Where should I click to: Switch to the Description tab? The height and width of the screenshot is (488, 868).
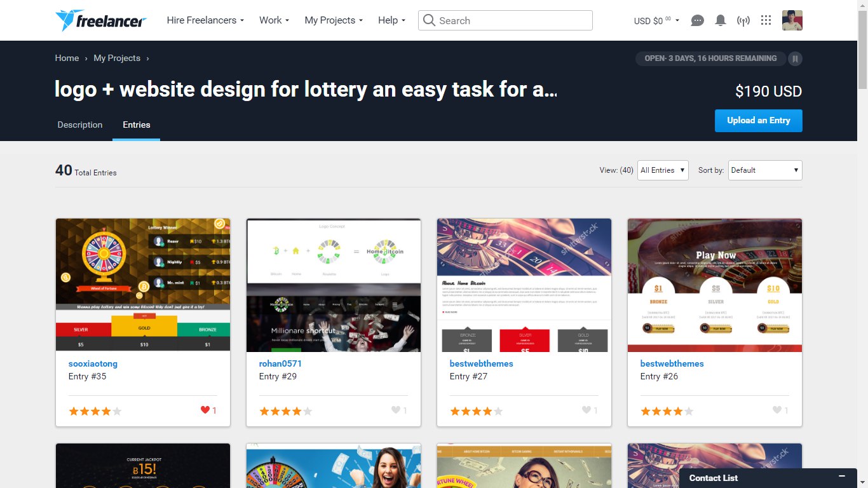click(x=80, y=125)
